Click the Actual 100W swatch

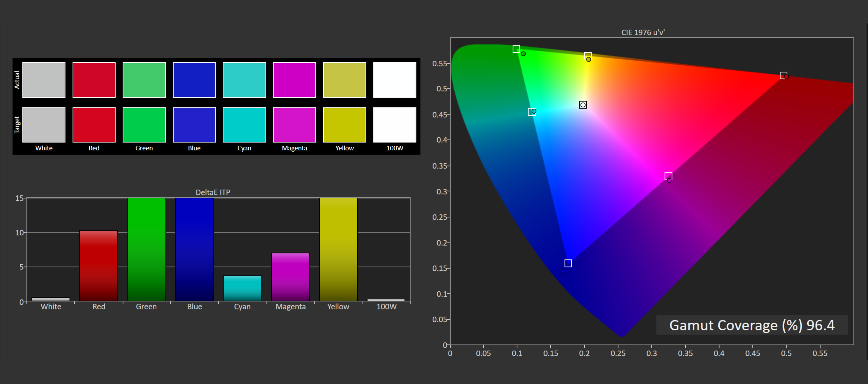point(395,80)
